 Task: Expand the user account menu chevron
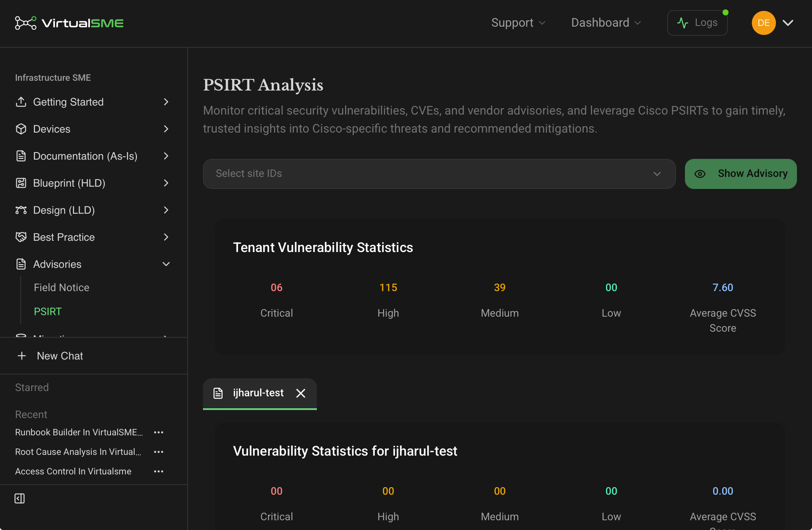[788, 23]
